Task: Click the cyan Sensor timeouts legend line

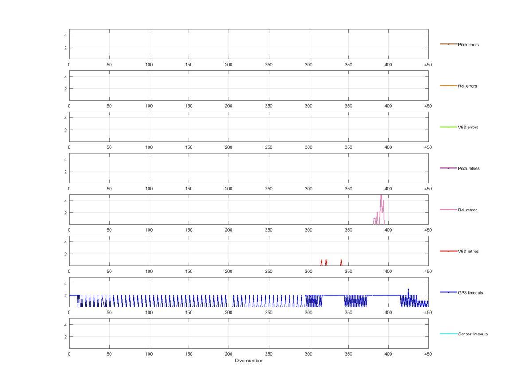Action: point(448,333)
